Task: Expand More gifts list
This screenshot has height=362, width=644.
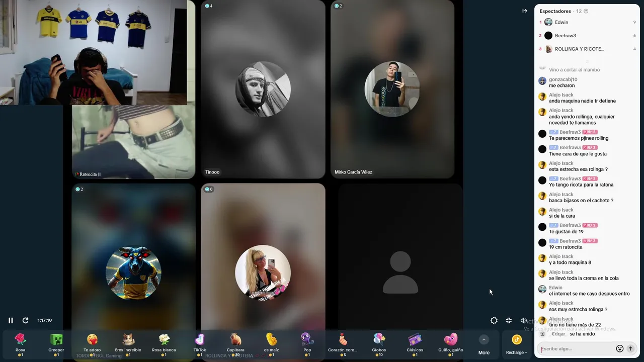Action: [484, 345]
